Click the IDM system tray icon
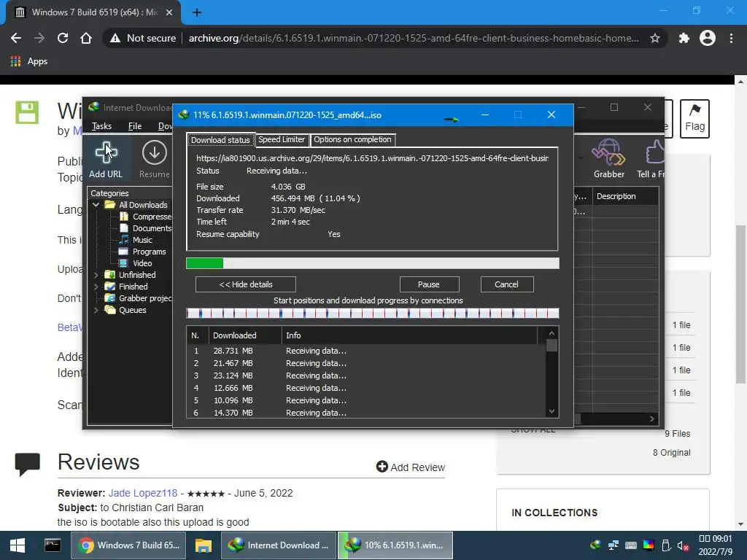The width and height of the screenshot is (747, 560). click(595, 545)
